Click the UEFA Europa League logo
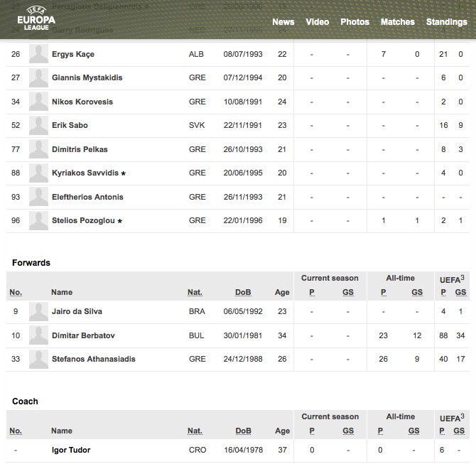Viewport: 476px width, 464px height. tap(36, 19)
